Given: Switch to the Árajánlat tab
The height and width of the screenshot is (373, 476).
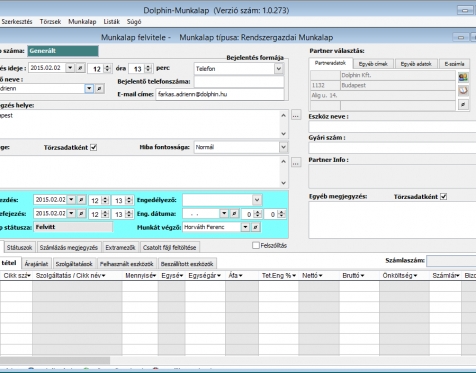Looking at the screenshot, I should click(36, 264).
